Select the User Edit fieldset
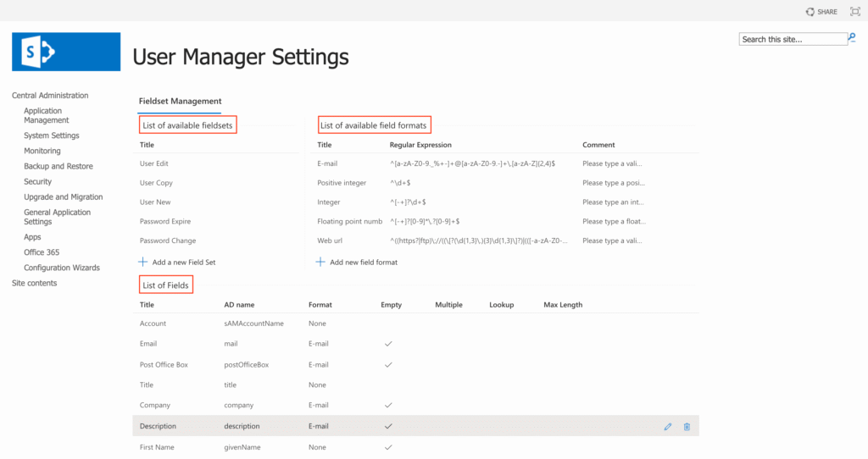 [154, 163]
